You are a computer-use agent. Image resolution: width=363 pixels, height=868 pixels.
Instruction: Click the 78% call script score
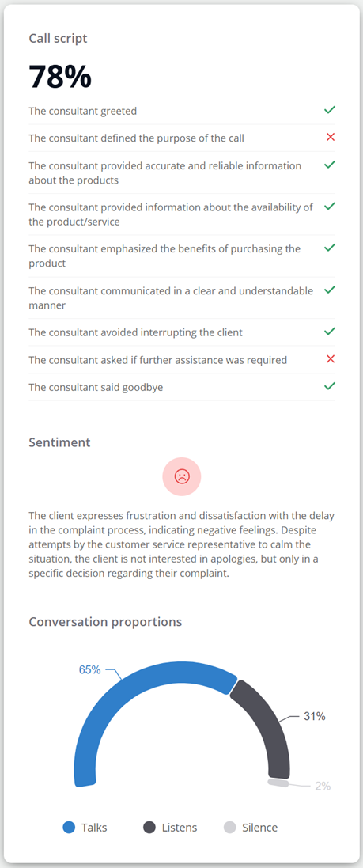point(60,76)
